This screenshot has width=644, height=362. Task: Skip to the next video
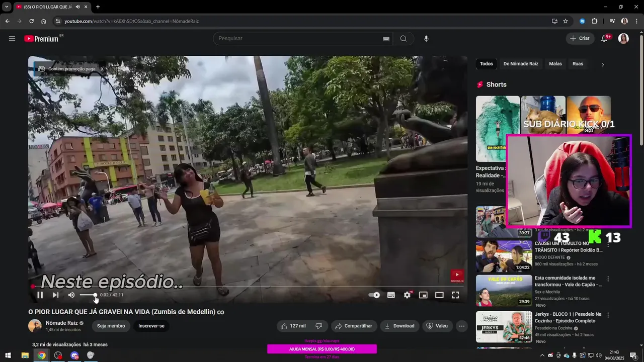click(55, 295)
